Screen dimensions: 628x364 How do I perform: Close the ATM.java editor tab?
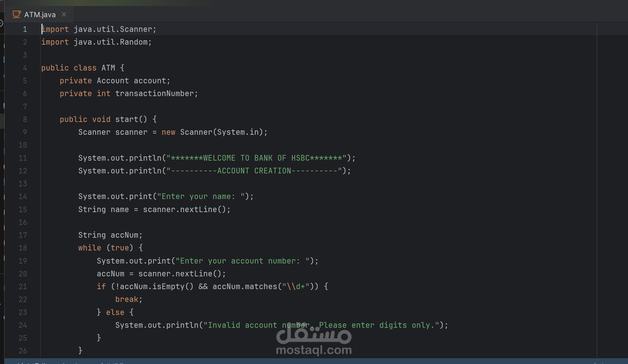click(64, 14)
